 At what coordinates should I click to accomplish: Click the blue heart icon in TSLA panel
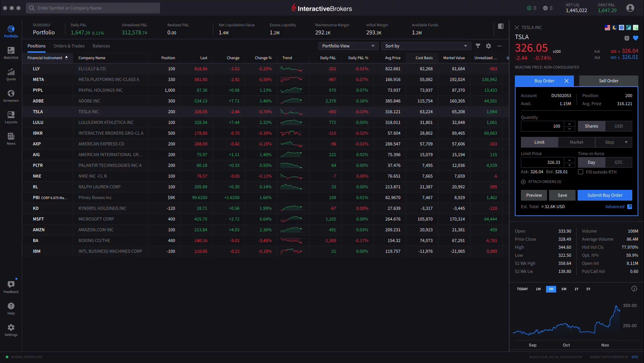point(636,38)
